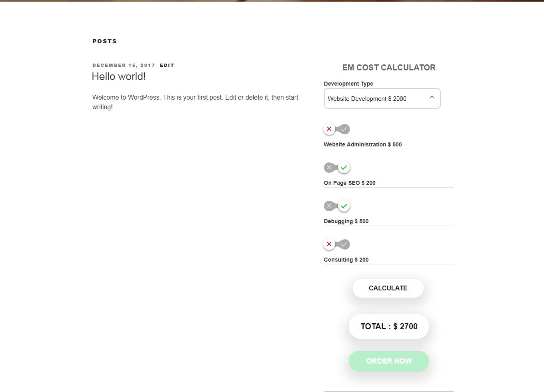Click red X icon on Website Administration toggle

click(x=329, y=129)
